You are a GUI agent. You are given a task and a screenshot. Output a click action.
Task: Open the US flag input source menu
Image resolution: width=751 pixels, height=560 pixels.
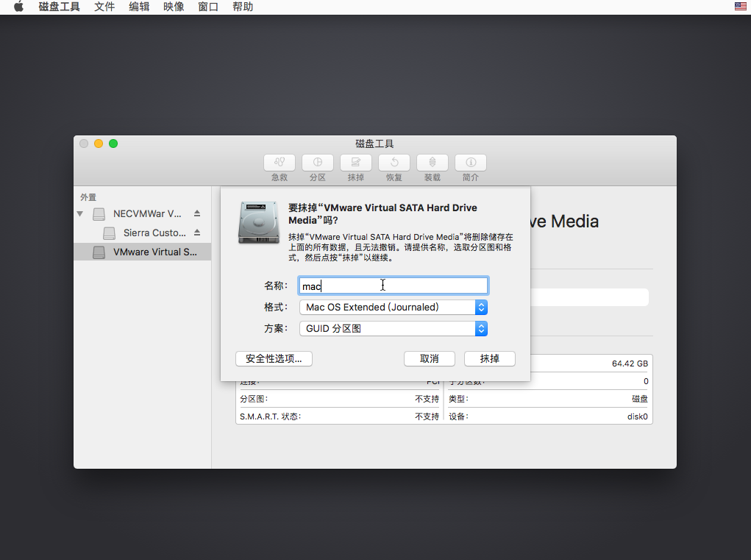741,6
